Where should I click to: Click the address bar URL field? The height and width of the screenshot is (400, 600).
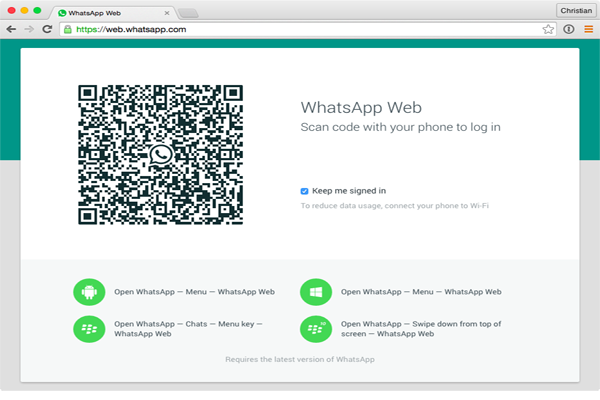point(307,29)
